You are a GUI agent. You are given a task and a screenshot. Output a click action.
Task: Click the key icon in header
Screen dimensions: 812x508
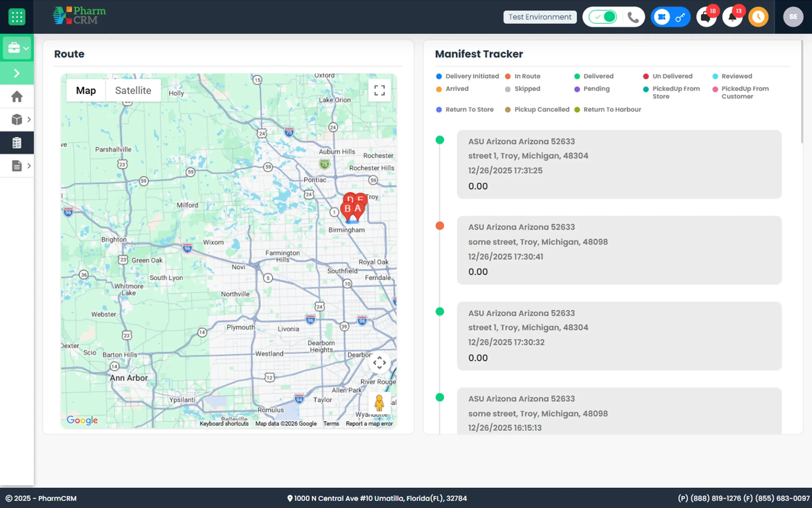point(680,17)
